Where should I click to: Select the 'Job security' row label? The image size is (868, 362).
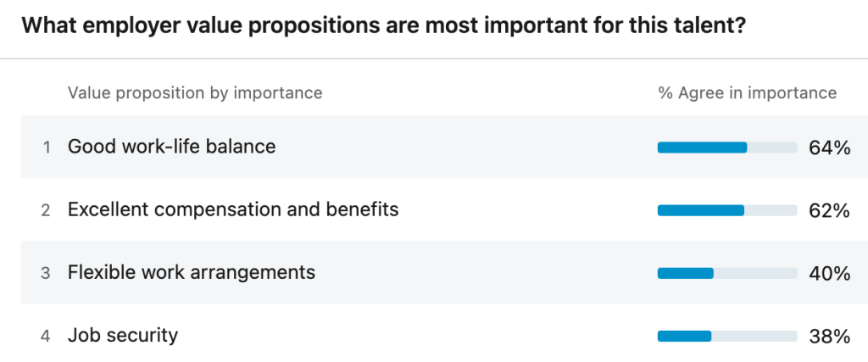123,335
